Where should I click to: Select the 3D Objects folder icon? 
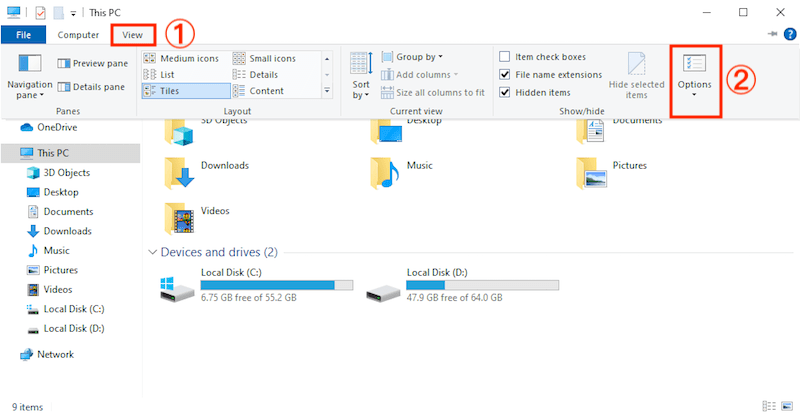179,132
